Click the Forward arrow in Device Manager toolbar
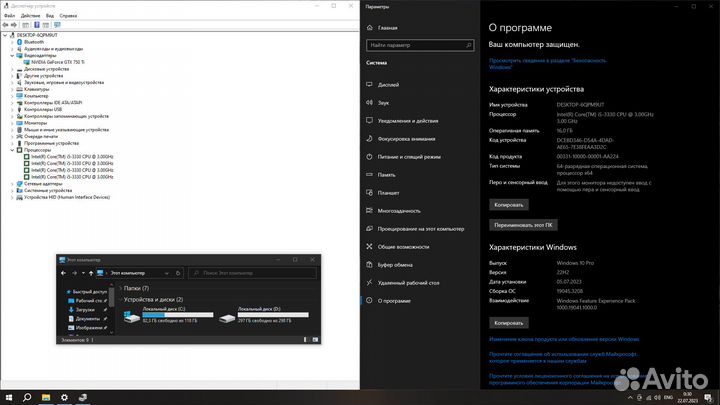Screen dimensions: 720x405 point(14,25)
